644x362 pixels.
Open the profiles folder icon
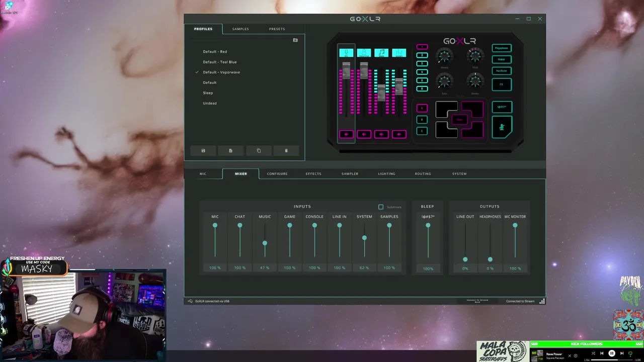tap(295, 40)
